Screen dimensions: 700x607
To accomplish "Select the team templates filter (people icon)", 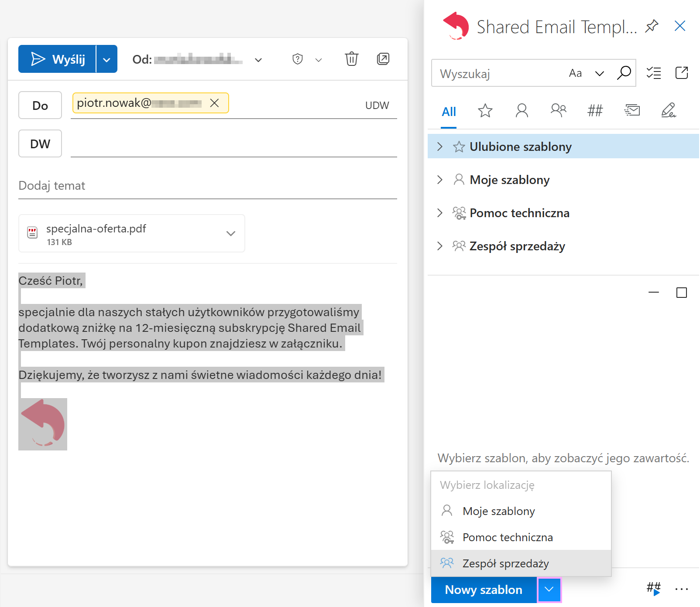I will tap(558, 111).
